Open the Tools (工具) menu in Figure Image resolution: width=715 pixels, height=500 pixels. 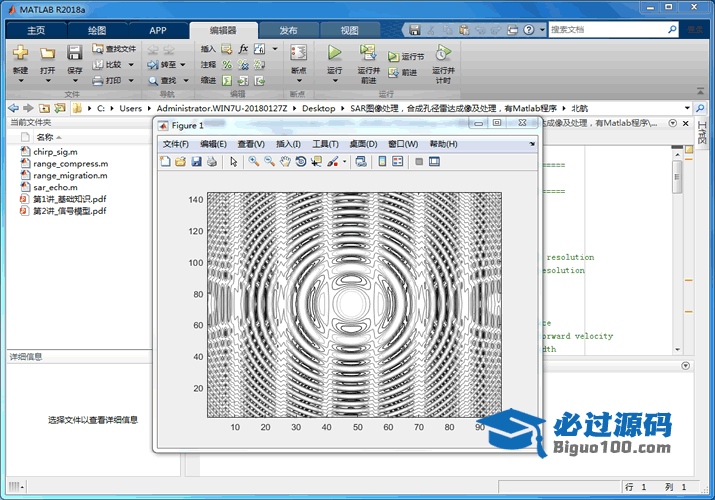click(326, 144)
